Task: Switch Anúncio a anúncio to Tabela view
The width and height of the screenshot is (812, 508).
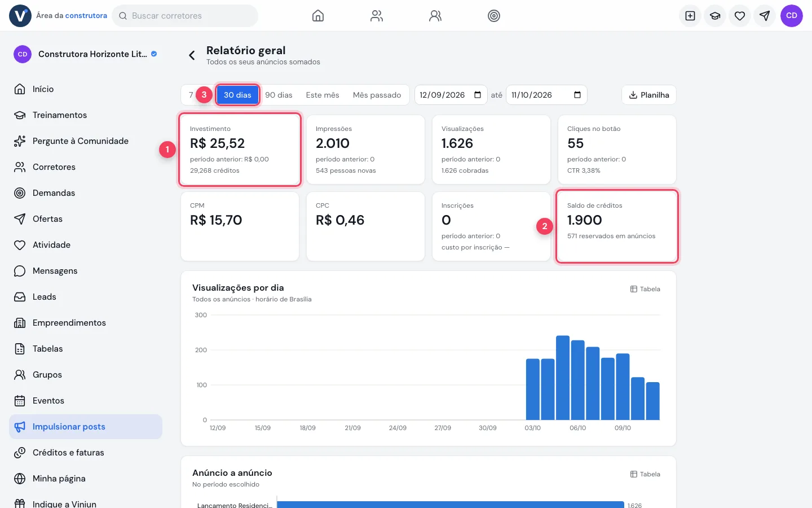Action: pyautogui.click(x=645, y=474)
